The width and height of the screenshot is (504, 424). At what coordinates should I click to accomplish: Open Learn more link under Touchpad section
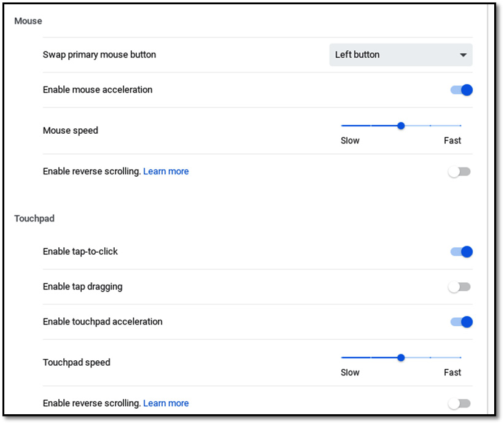[166, 403]
